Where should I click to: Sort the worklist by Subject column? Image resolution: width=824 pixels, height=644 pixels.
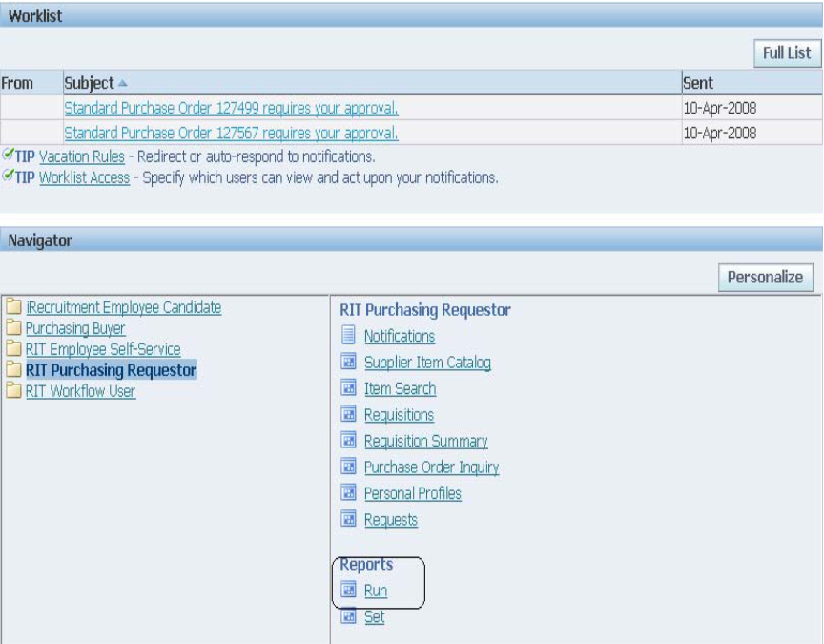(x=89, y=84)
